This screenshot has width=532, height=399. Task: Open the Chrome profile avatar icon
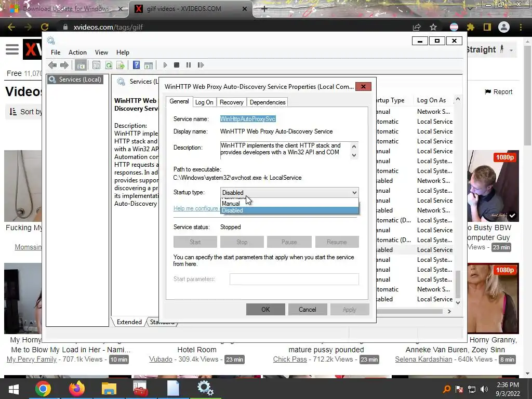pos(504,27)
